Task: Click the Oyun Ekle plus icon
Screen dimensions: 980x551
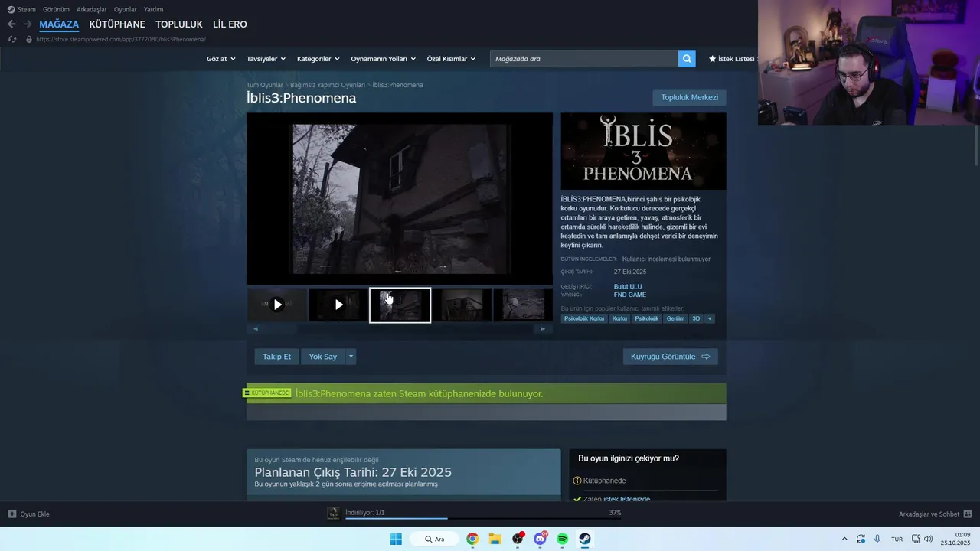Action: [x=12, y=514]
